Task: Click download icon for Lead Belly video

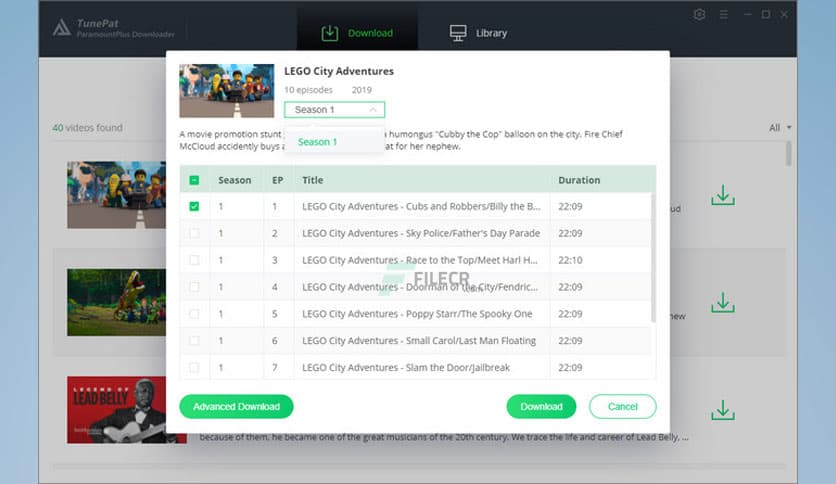Action: coord(723,410)
